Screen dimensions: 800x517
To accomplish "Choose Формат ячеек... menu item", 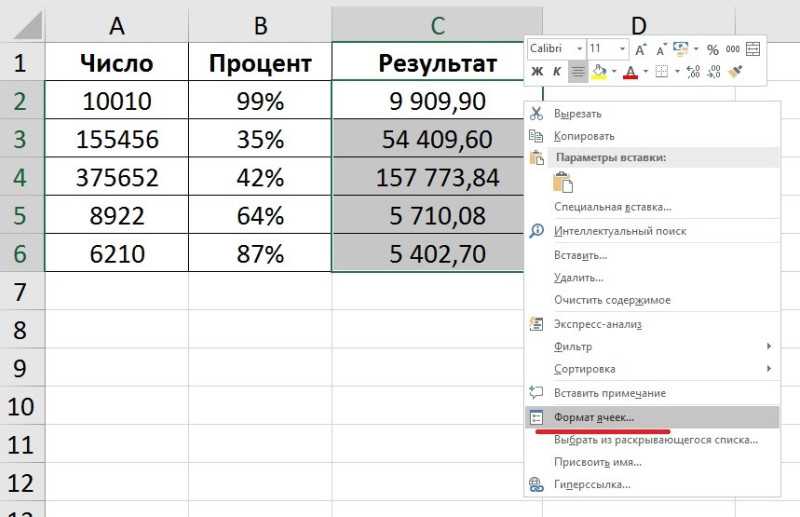I will [653, 417].
